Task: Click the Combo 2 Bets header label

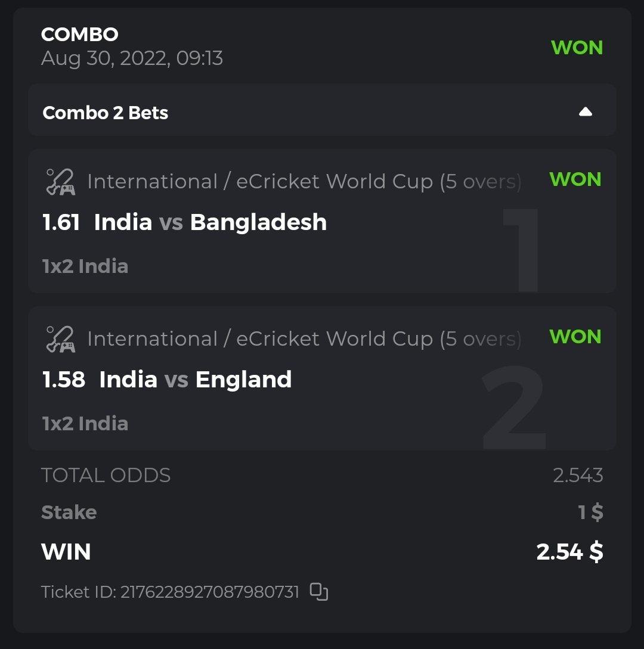Action: 106,113
